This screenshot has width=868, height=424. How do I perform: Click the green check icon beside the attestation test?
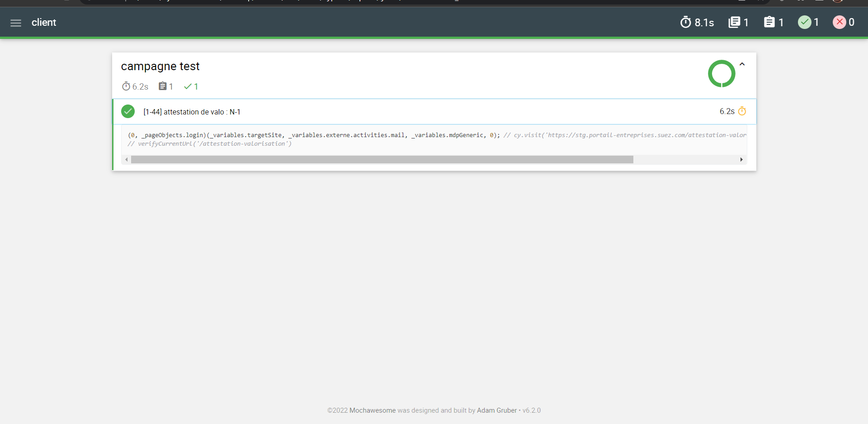click(128, 111)
